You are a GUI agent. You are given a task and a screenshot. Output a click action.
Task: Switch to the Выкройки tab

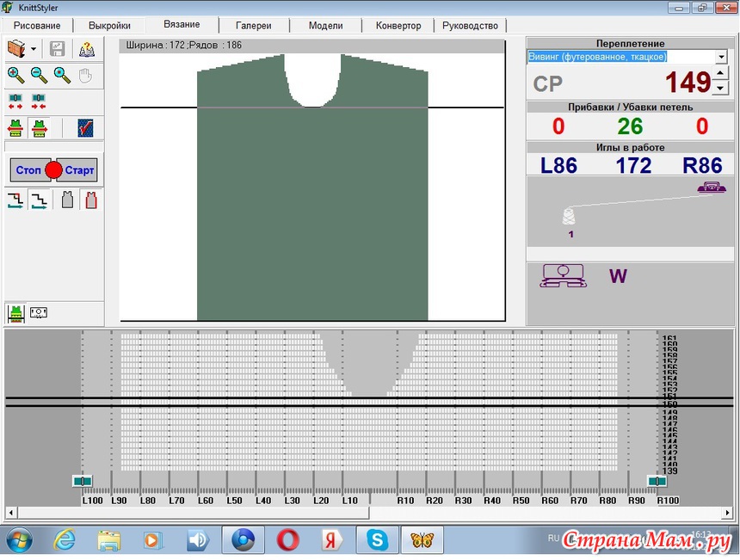click(109, 26)
